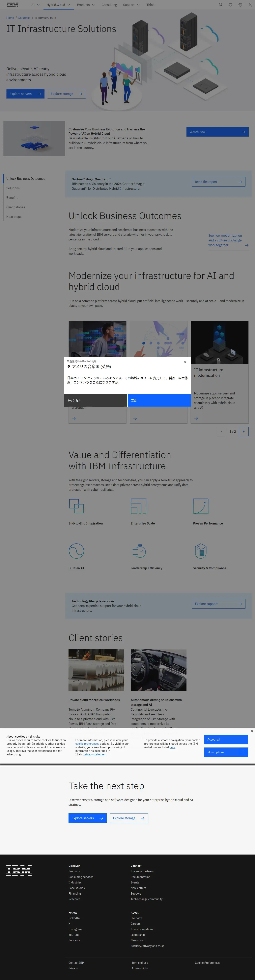255x980 pixels.
Task: Open the search icon in header
Action: point(220,5)
